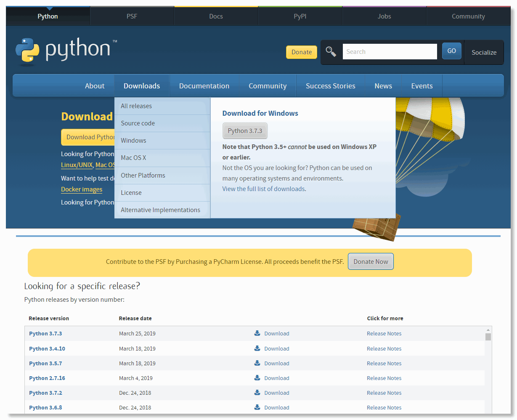The image size is (517, 420).
Task: Open the PyPI top tab
Action: pyautogui.click(x=300, y=16)
